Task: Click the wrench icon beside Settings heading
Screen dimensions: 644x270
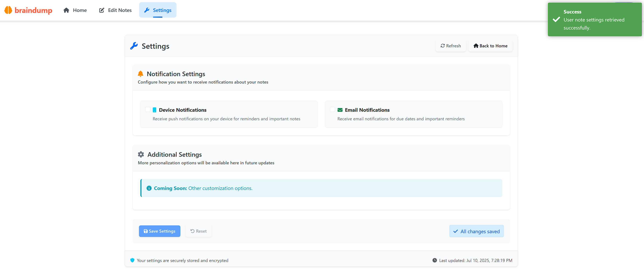Action: 134,46
